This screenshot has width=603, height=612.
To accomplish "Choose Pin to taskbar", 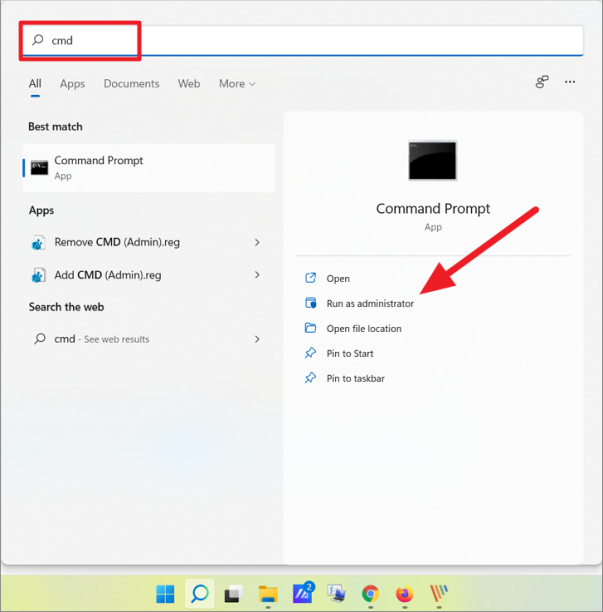I will click(x=356, y=379).
